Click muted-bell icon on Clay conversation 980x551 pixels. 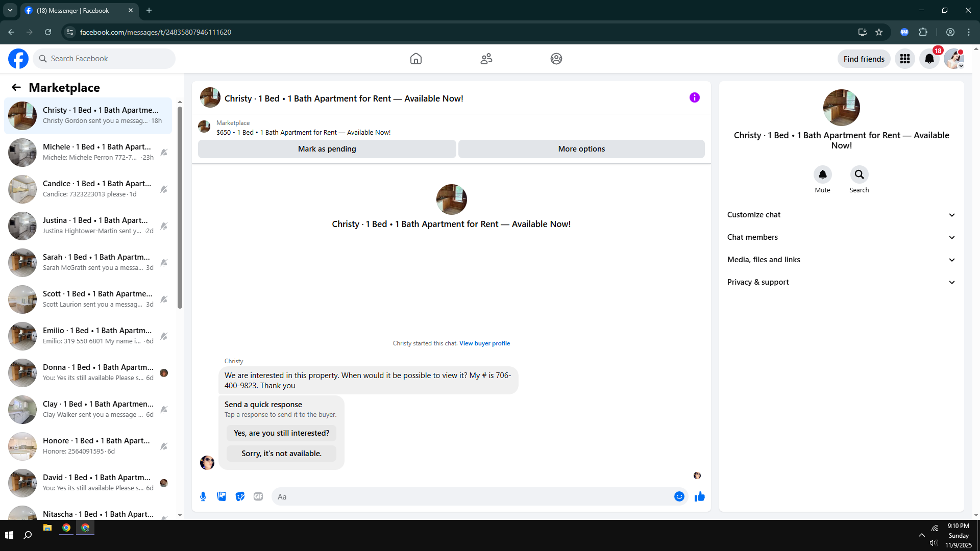coord(164,410)
